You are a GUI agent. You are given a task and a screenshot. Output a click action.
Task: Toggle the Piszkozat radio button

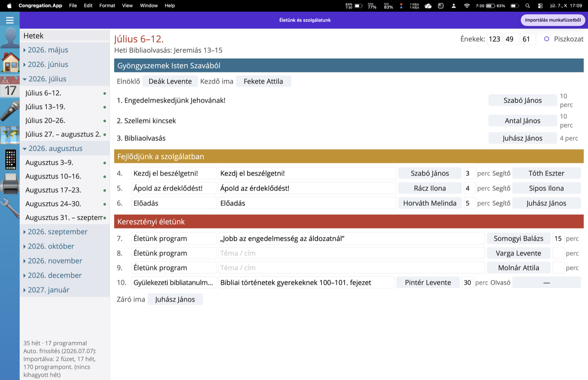(546, 39)
